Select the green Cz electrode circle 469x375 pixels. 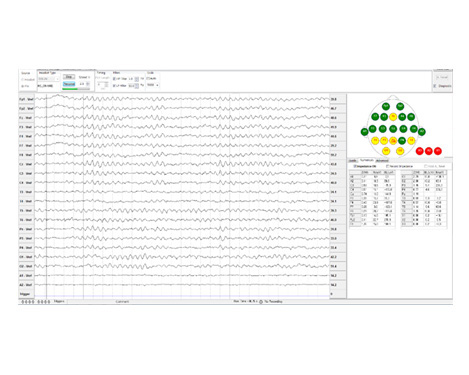tap(393, 129)
